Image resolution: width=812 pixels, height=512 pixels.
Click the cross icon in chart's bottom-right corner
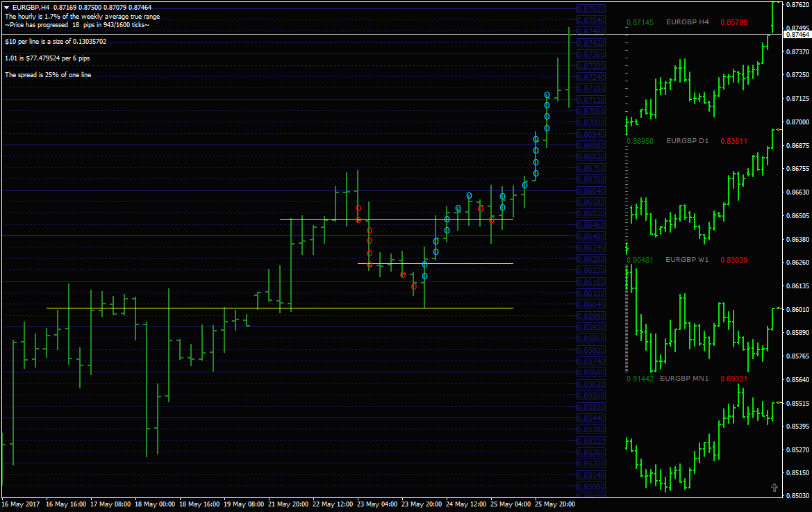774,487
